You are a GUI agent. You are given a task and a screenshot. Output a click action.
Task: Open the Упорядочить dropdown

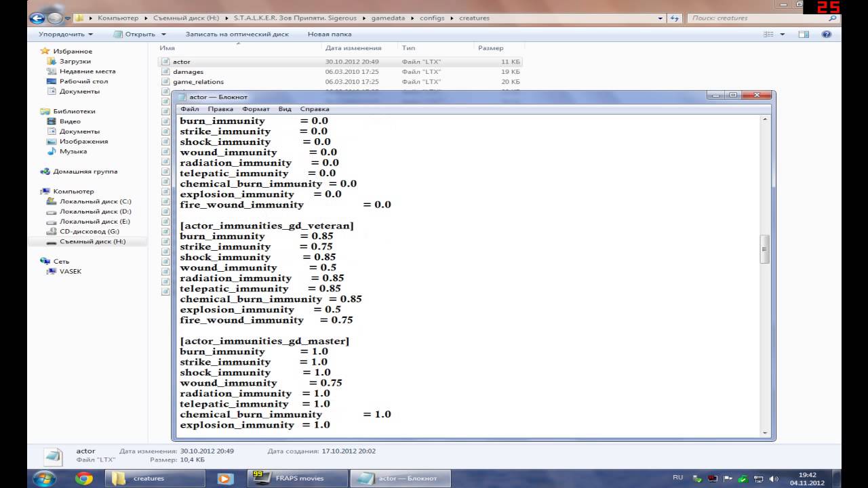(65, 34)
